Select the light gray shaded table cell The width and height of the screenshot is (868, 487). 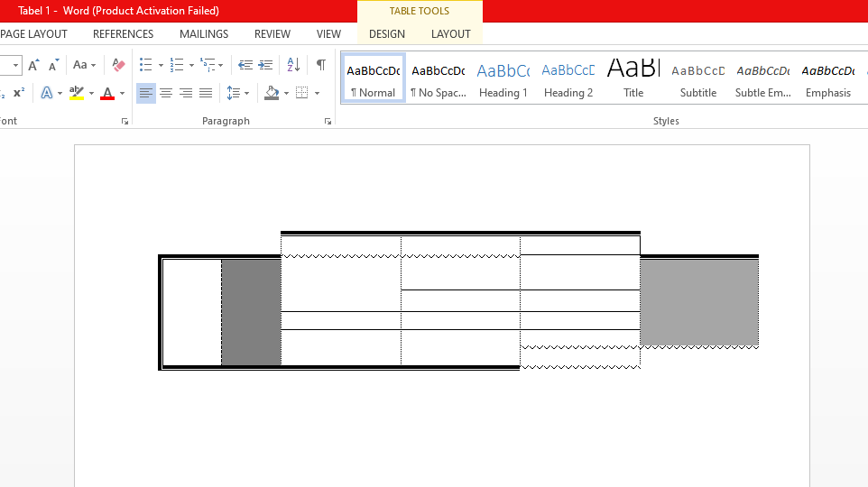point(699,302)
